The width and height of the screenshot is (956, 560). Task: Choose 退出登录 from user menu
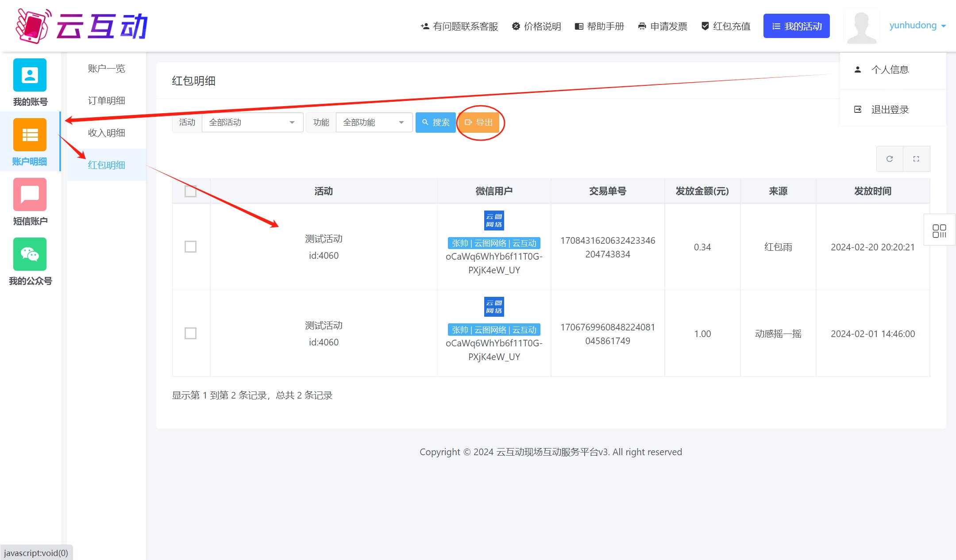click(x=890, y=110)
